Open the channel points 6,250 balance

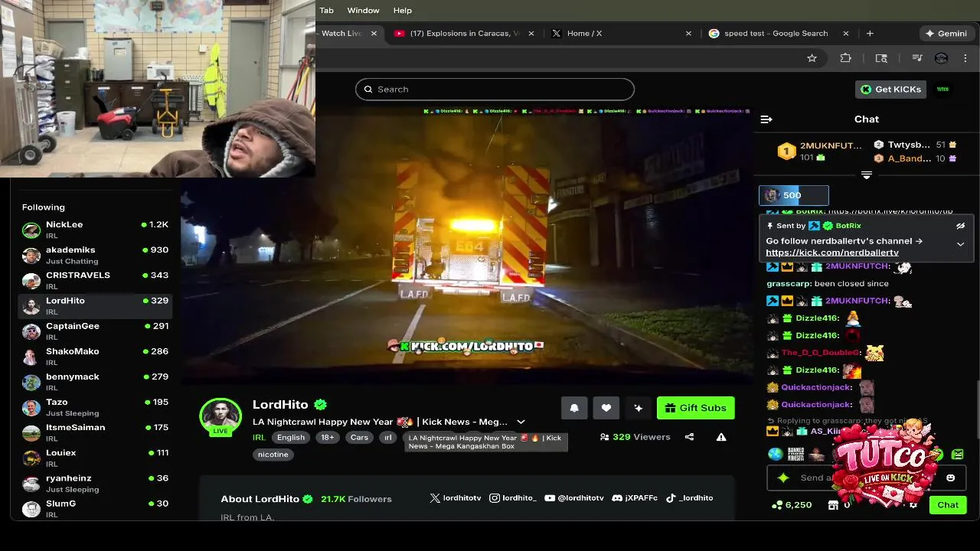[792, 505]
